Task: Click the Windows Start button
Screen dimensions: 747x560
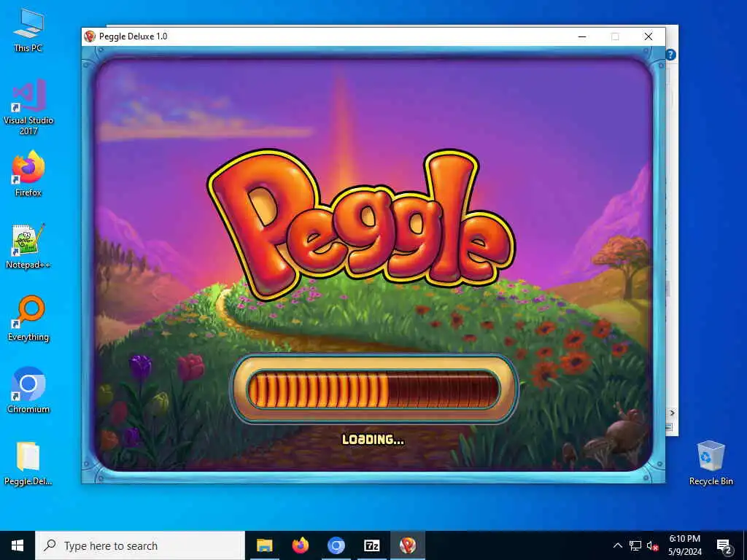Action: (x=18, y=545)
